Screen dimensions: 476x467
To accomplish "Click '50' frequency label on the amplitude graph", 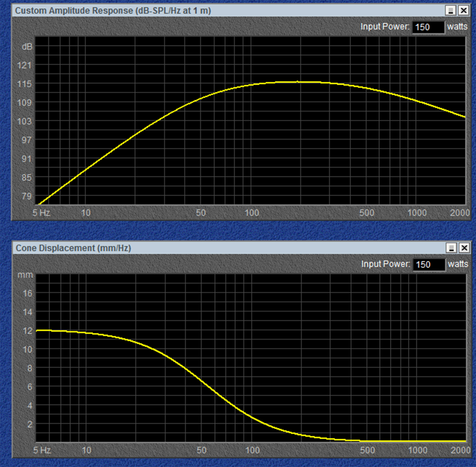I will (x=201, y=213).
